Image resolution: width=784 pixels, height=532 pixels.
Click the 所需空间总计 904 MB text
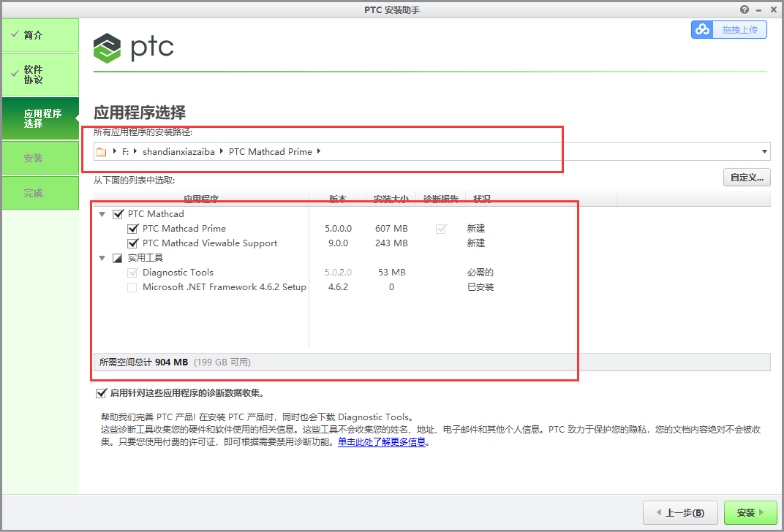(143, 362)
